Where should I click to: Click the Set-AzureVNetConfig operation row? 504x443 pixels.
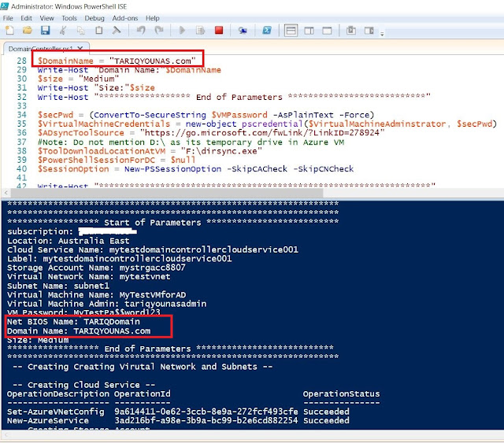click(x=178, y=412)
